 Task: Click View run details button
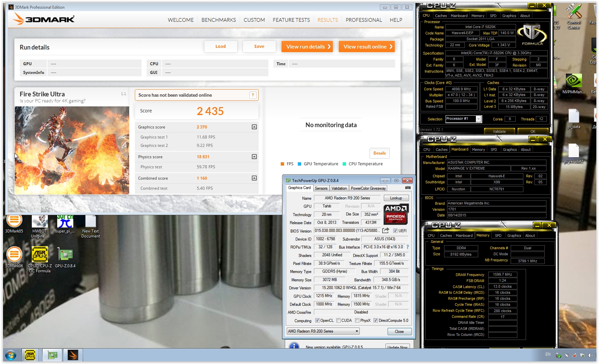pos(308,47)
